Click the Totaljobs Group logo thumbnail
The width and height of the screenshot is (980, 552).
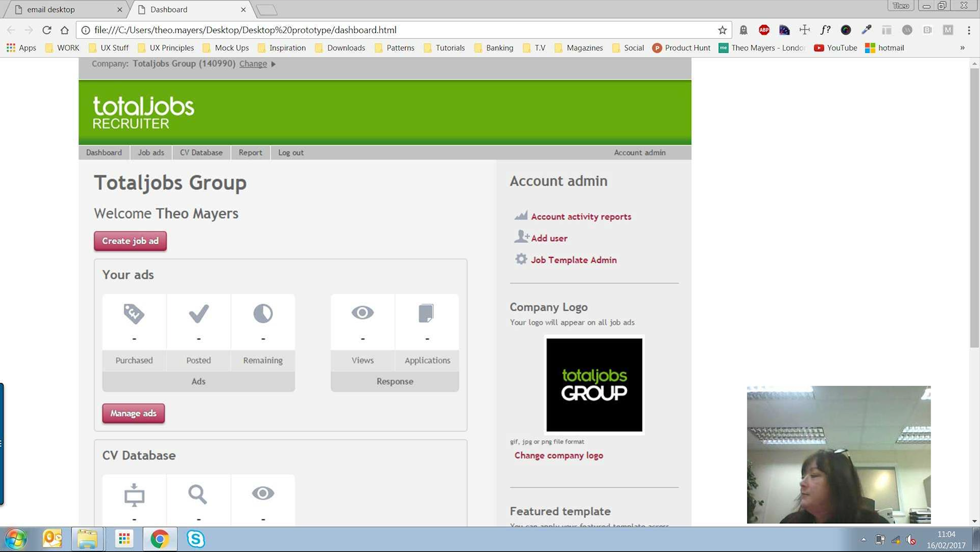coord(594,385)
